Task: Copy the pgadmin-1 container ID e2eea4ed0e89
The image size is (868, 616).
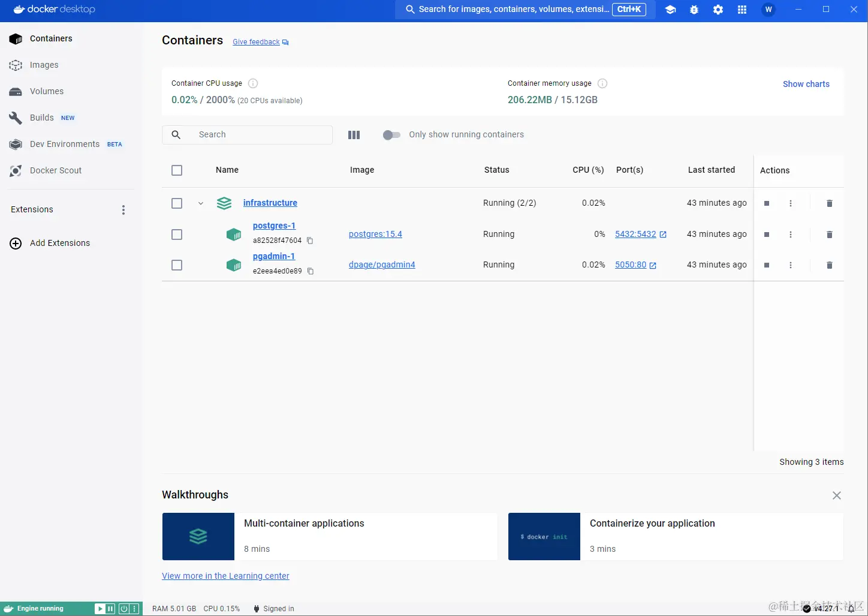Action: tap(311, 271)
